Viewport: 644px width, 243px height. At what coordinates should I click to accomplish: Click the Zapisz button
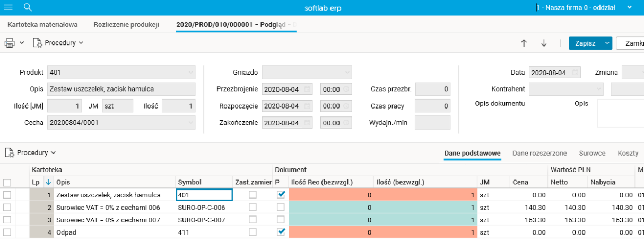[585, 43]
